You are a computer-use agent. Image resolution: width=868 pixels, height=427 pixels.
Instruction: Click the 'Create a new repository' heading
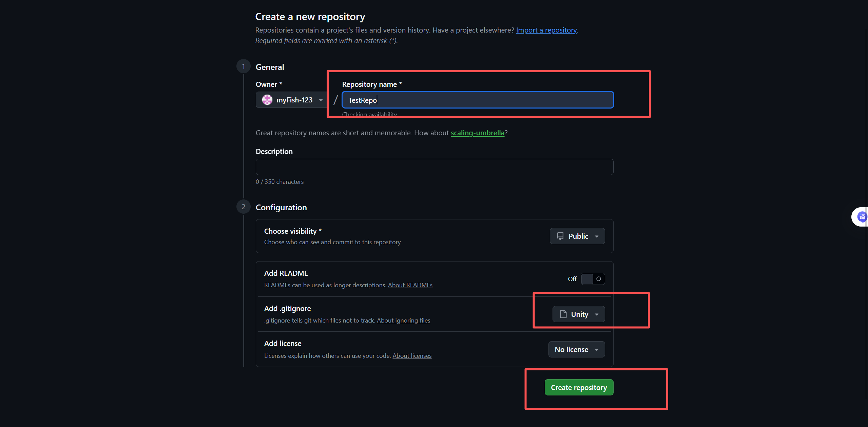[310, 17]
